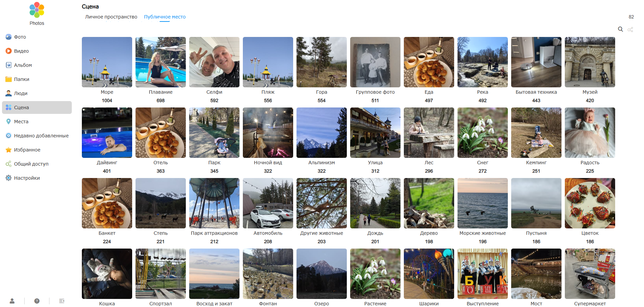The width and height of the screenshot is (644, 307).
Task: Open Избранное favorites list
Action: point(27,150)
